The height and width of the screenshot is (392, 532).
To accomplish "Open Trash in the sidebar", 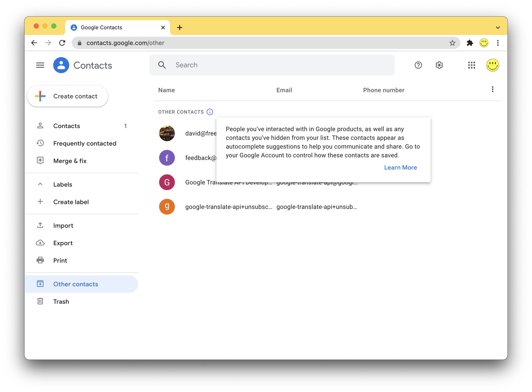I will (81, 301).
